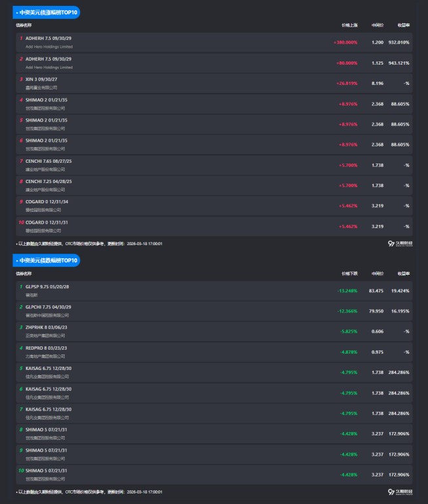Image resolution: width=428 pixels, height=504 pixels.
Task: Open the ZHPRHK 8 03/06/23 bond
Action: (46, 328)
